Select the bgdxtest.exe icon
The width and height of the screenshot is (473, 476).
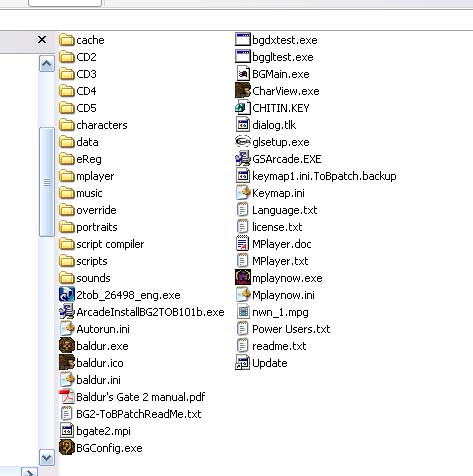243,40
